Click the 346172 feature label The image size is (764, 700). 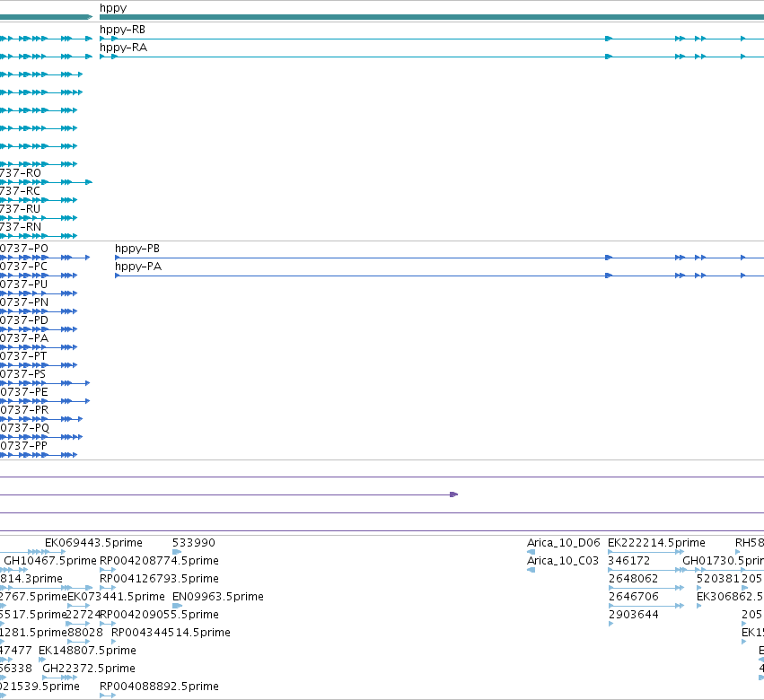click(629, 561)
